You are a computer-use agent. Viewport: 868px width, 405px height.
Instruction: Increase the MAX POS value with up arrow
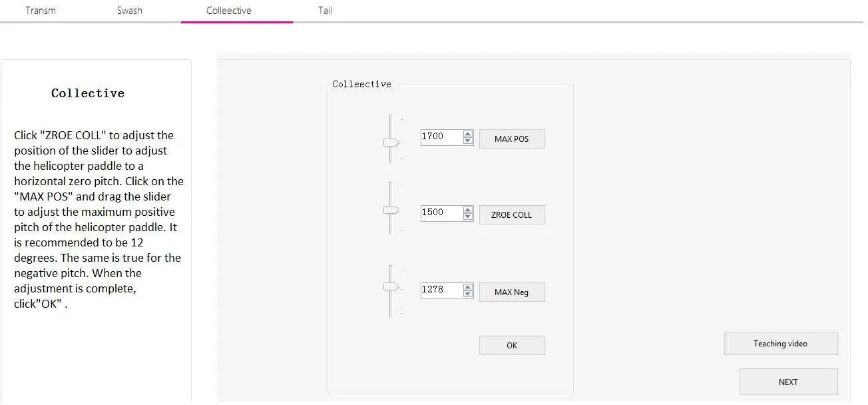click(x=468, y=133)
